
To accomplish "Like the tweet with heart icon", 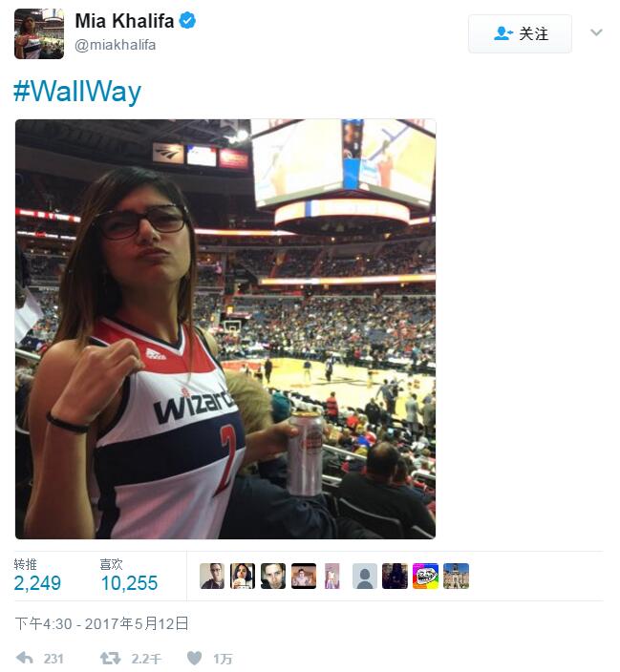I will [x=194, y=658].
